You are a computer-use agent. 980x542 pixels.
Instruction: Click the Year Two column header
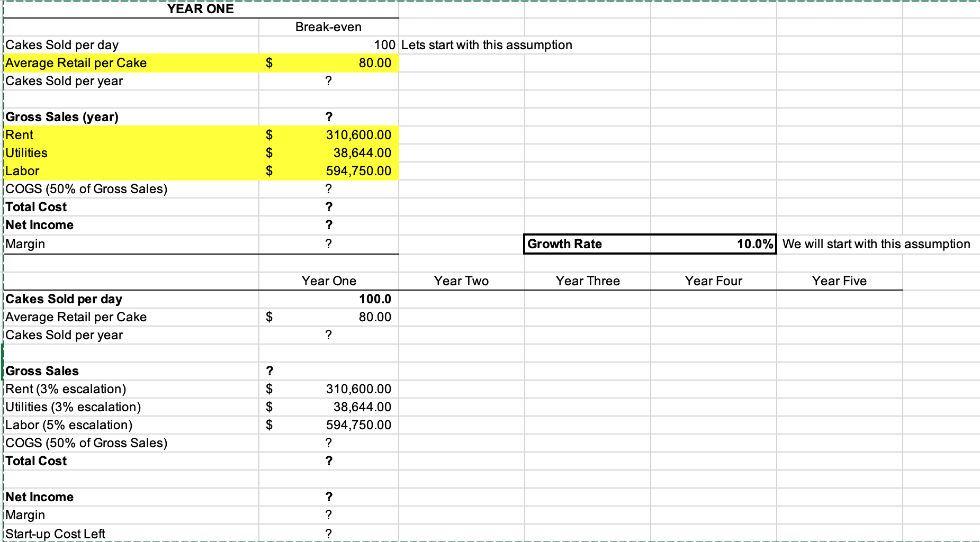pos(461,281)
